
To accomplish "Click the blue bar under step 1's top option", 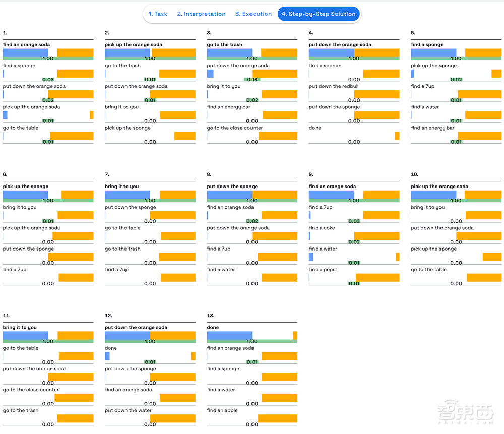I will pos(25,52).
